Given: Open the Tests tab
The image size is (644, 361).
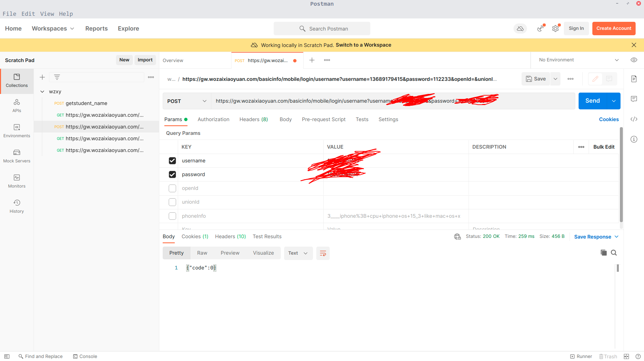Looking at the screenshot, I should click(362, 119).
